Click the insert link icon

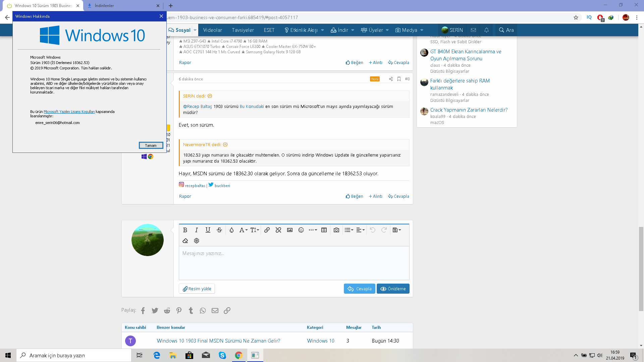click(267, 230)
